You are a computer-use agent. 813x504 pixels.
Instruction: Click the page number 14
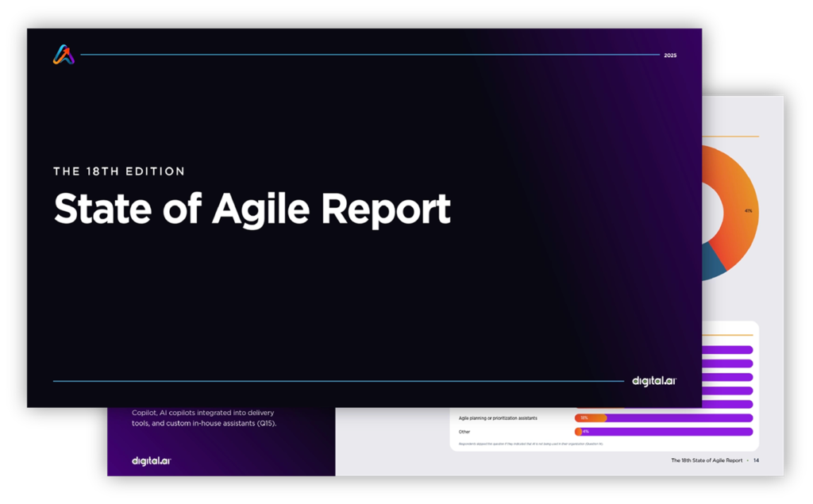757,460
